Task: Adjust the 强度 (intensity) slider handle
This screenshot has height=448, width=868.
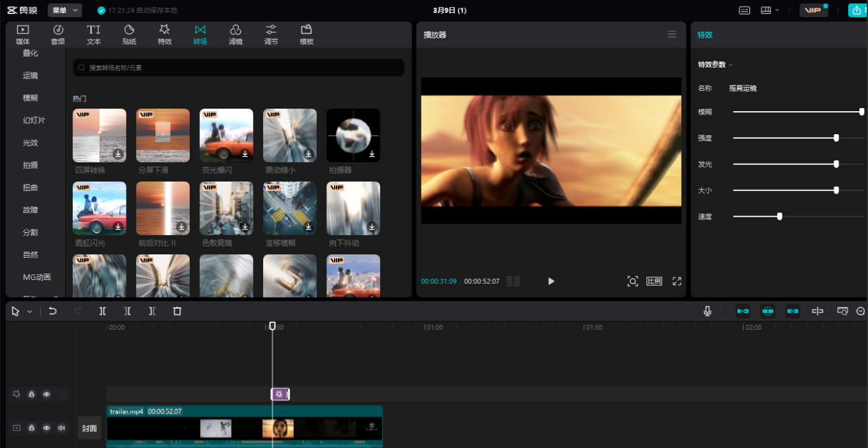Action: 836,138
